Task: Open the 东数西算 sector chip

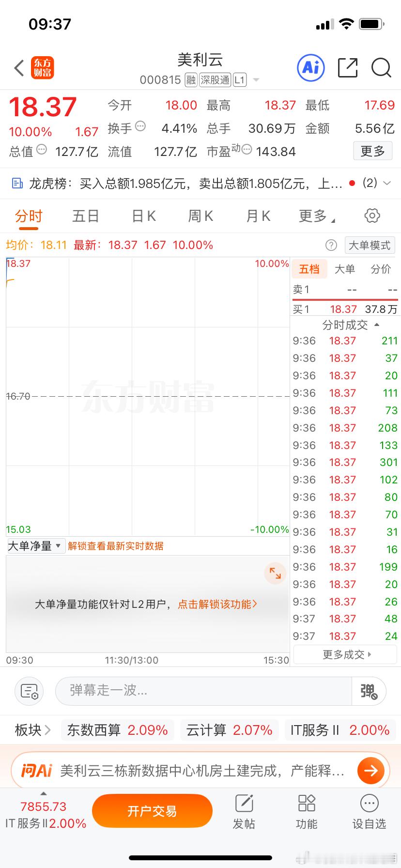Action: 117,730
